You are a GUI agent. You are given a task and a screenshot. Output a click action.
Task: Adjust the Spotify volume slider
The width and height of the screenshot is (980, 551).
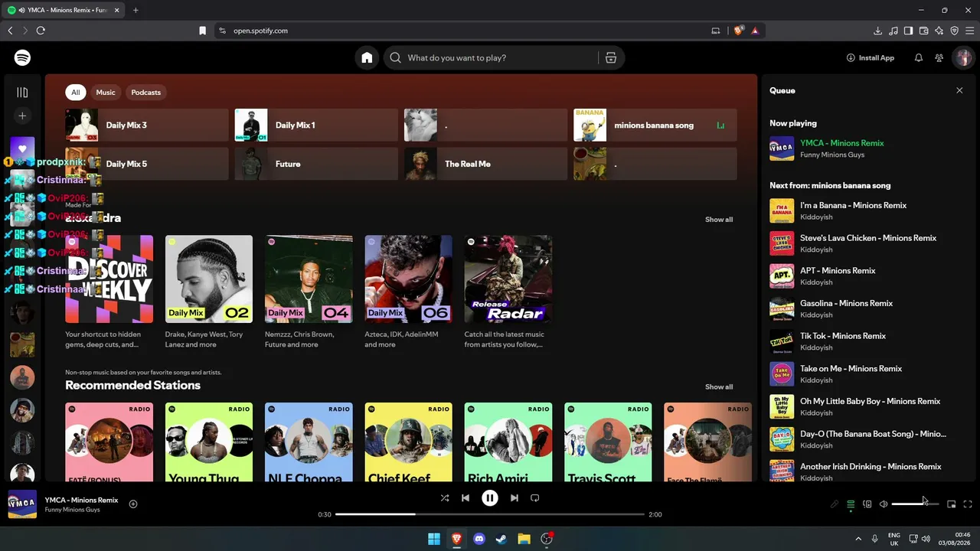tap(915, 504)
